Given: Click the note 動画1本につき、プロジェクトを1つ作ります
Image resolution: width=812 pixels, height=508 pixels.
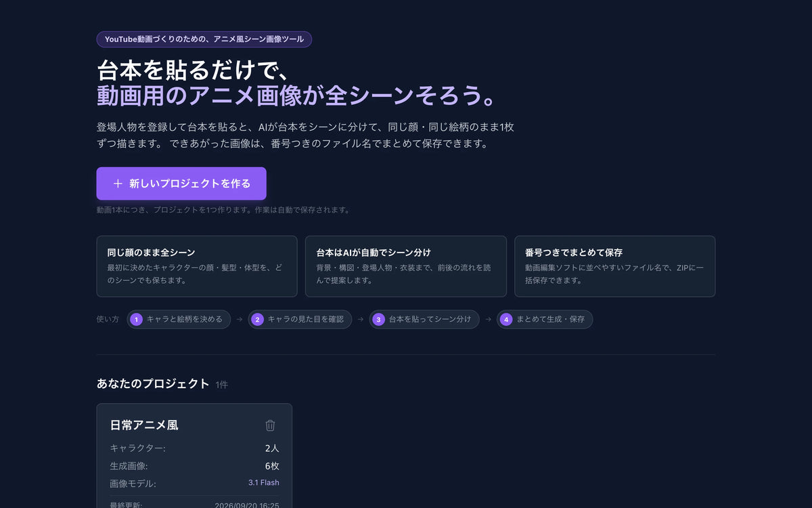Looking at the screenshot, I should point(224,210).
